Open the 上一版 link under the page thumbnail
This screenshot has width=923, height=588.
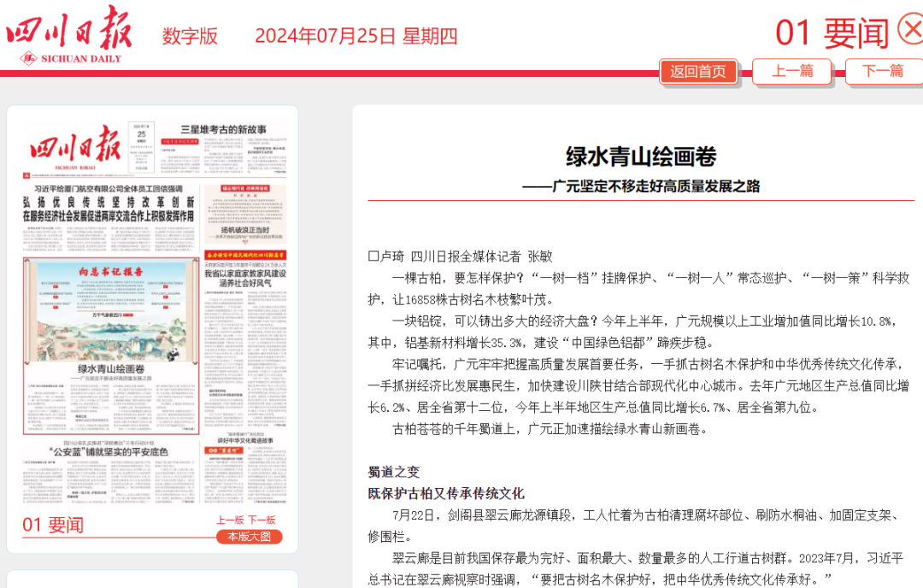pos(230,520)
